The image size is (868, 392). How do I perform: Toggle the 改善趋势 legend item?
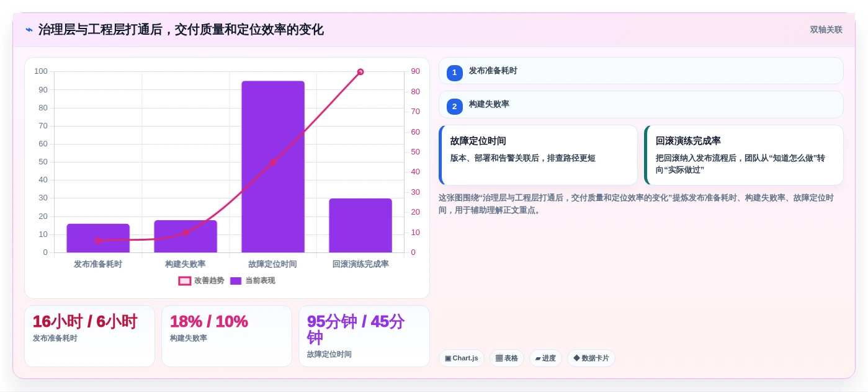(x=202, y=280)
